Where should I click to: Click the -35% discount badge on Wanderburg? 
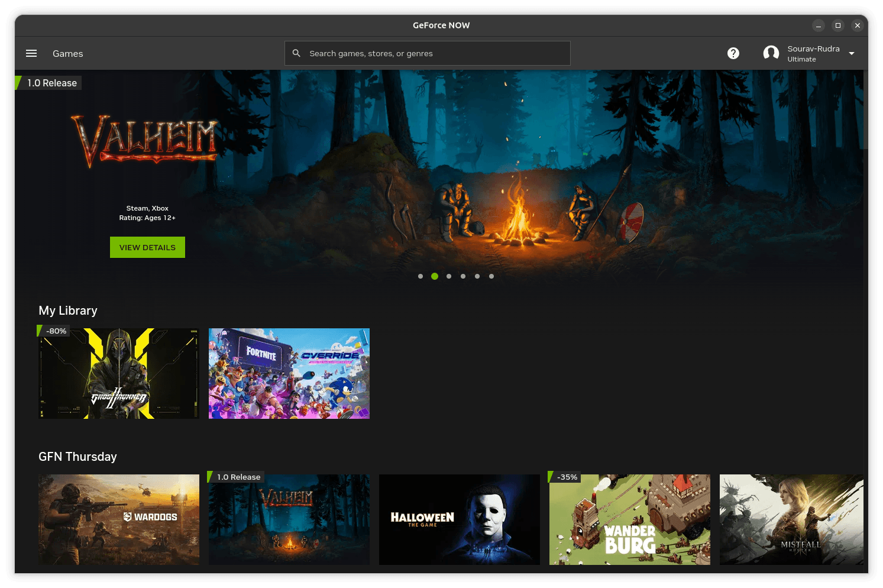pyautogui.click(x=565, y=477)
